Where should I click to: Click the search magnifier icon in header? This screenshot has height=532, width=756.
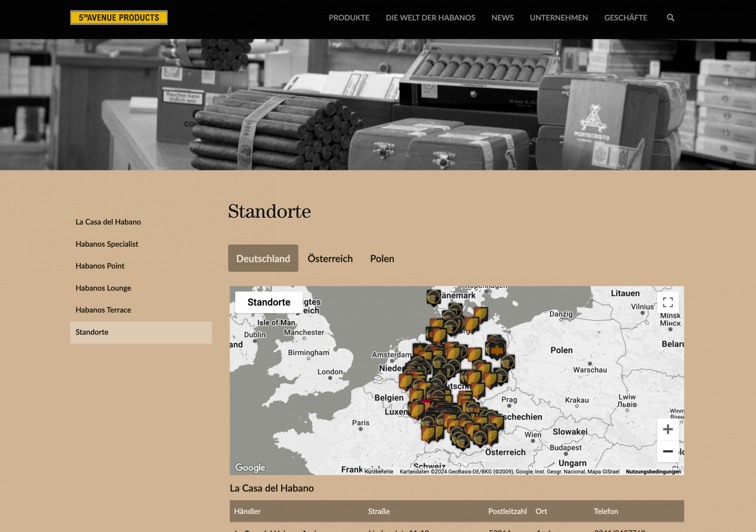(x=670, y=18)
